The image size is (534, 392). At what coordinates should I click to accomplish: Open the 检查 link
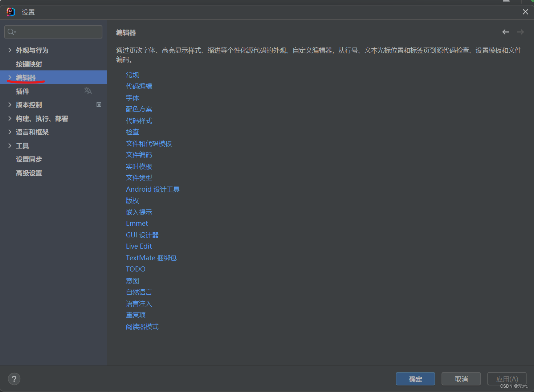pos(133,132)
